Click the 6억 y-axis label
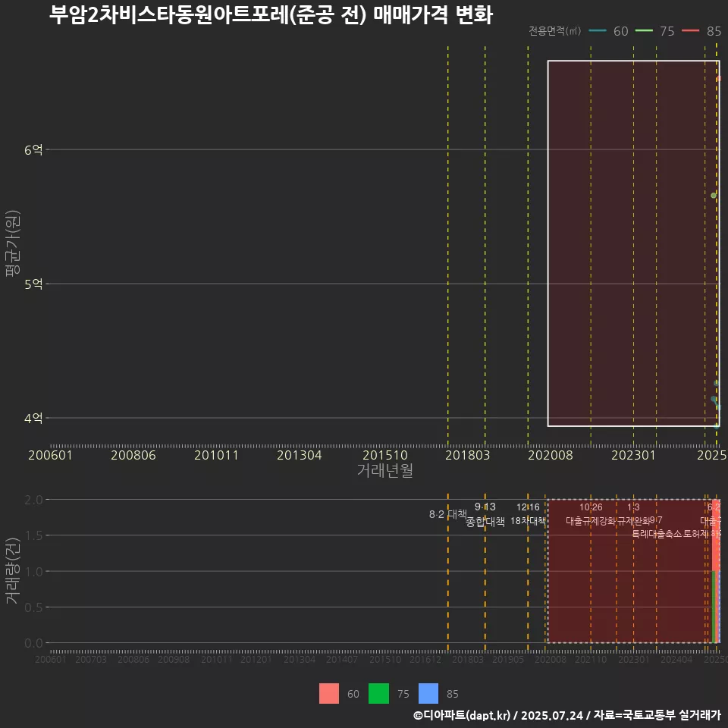The height and width of the screenshot is (728, 728). [33, 149]
